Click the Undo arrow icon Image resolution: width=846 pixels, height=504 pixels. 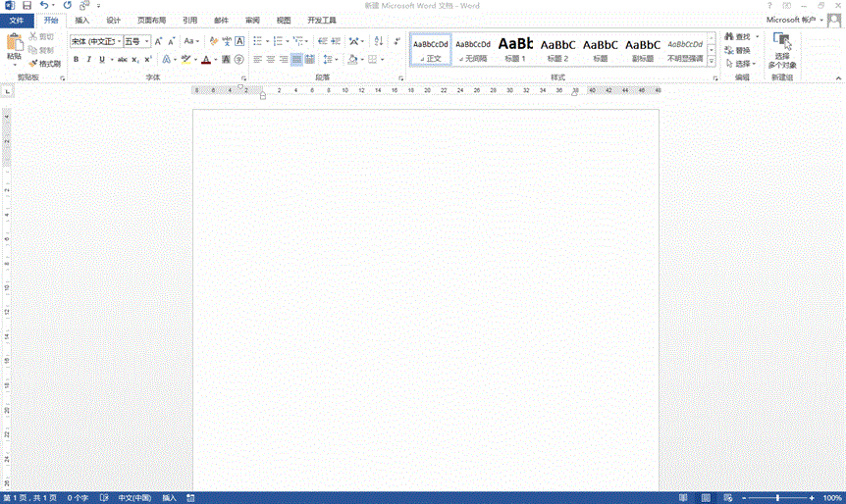tap(44, 6)
